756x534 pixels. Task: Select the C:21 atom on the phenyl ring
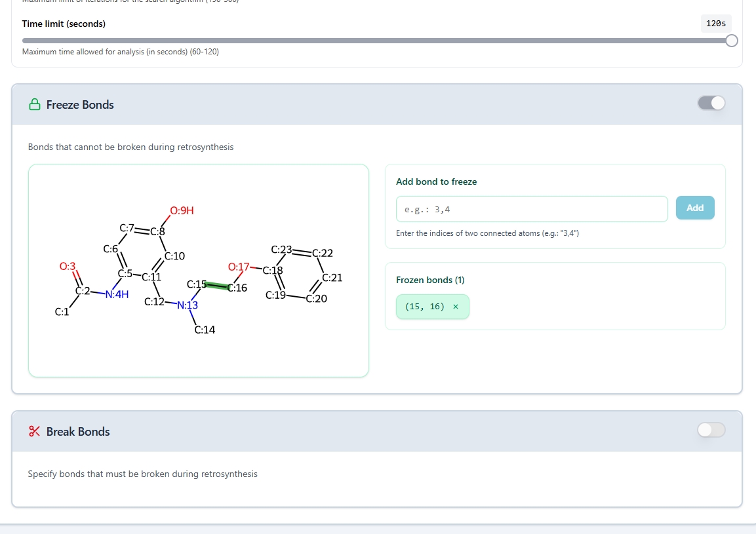click(332, 278)
